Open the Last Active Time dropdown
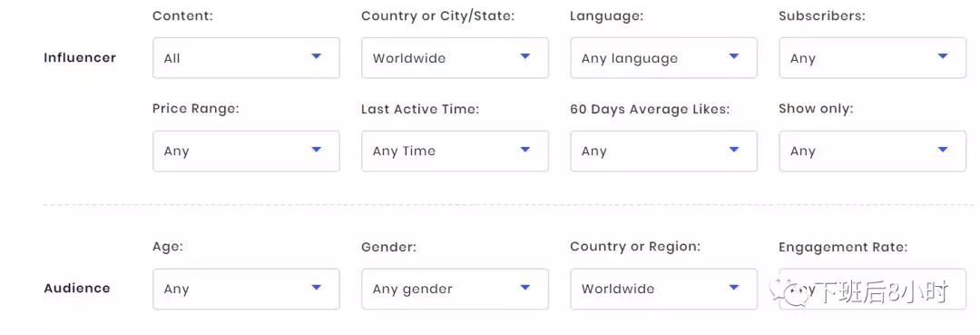This screenshot has width=980, height=335. (455, 151)
